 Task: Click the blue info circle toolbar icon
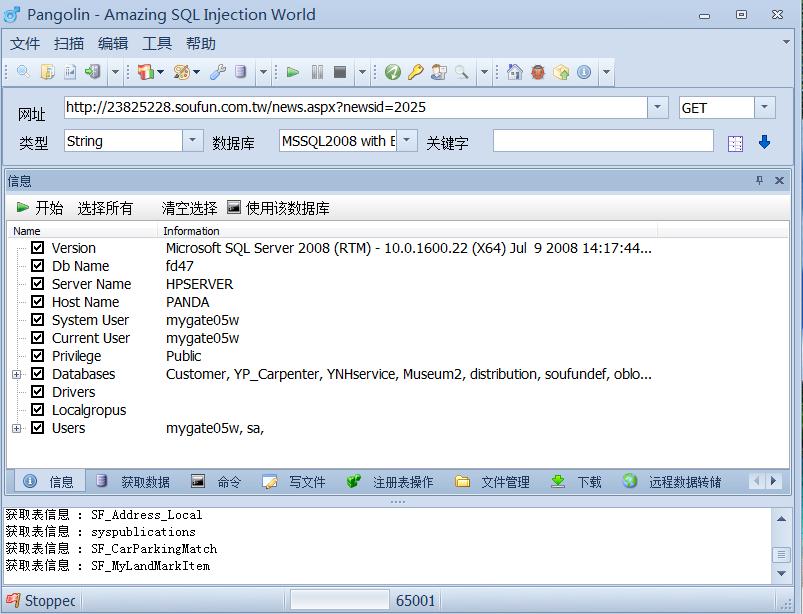tap(584, 72)
